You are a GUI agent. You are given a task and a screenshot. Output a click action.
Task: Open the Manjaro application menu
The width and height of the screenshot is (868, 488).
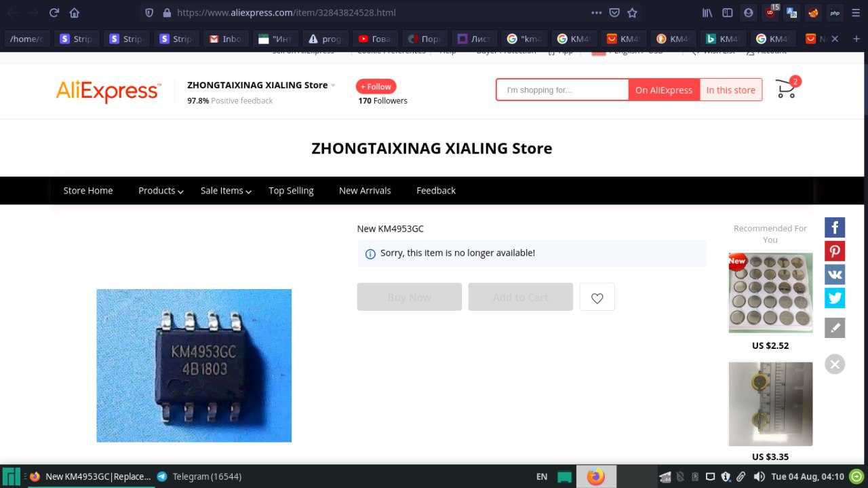(11, 476)
